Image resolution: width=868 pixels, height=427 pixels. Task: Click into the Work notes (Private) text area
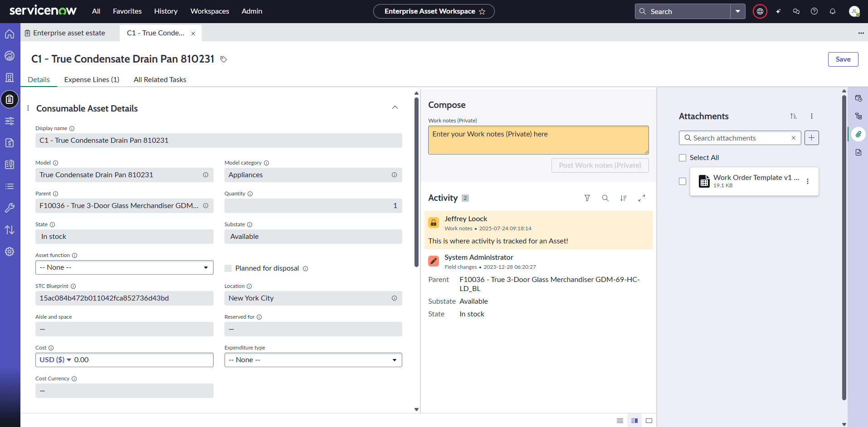538,140
